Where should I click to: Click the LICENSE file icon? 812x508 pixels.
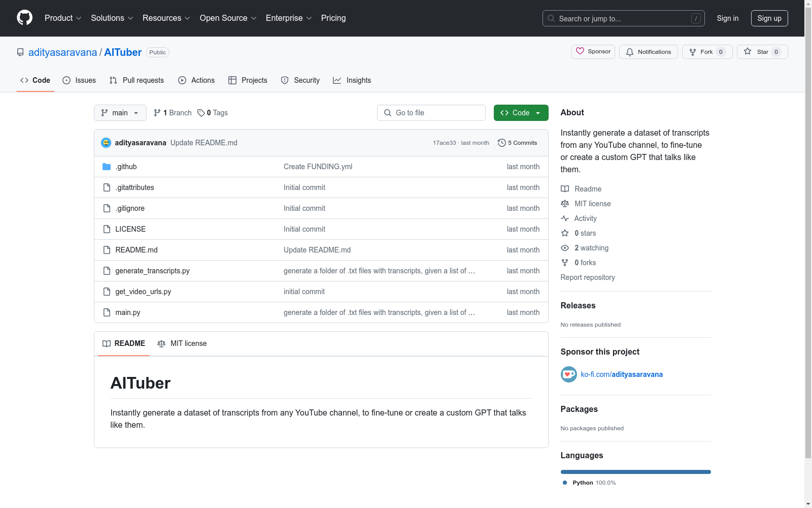[x=107, y=229]
